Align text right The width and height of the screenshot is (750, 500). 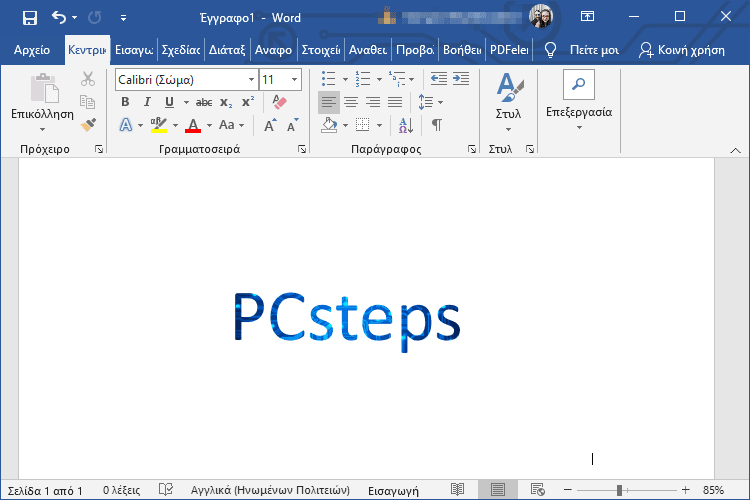click(x=373, y=102)
